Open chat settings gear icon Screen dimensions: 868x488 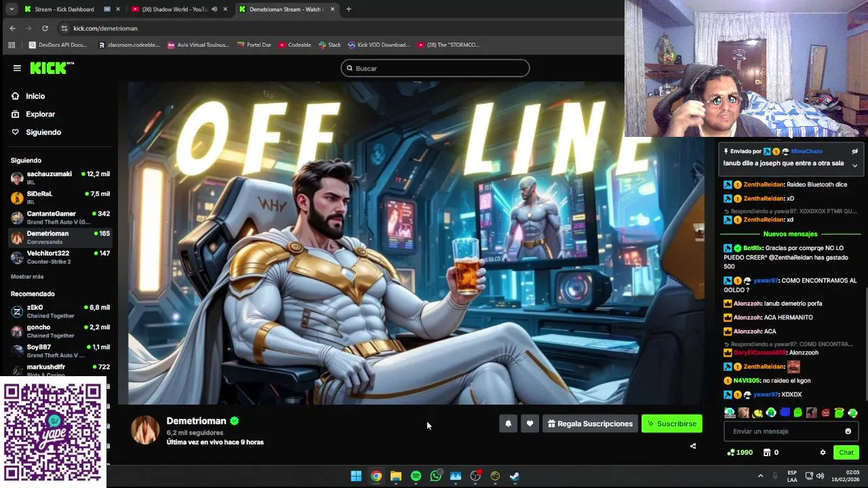coord(823,452)
